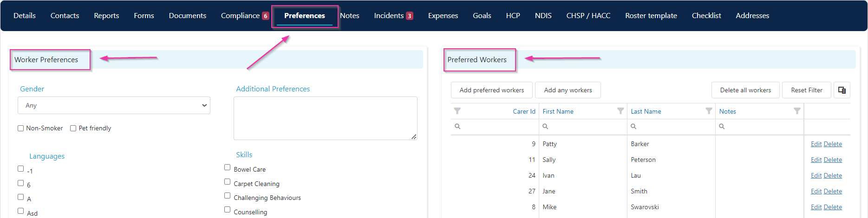Enable the Non-Smoker checkbox

click(20, 128)
